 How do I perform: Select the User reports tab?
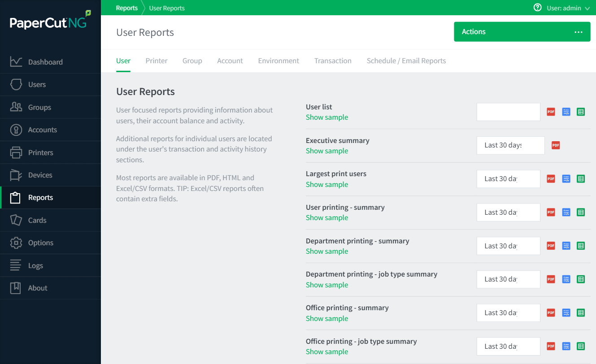[123, 61]
